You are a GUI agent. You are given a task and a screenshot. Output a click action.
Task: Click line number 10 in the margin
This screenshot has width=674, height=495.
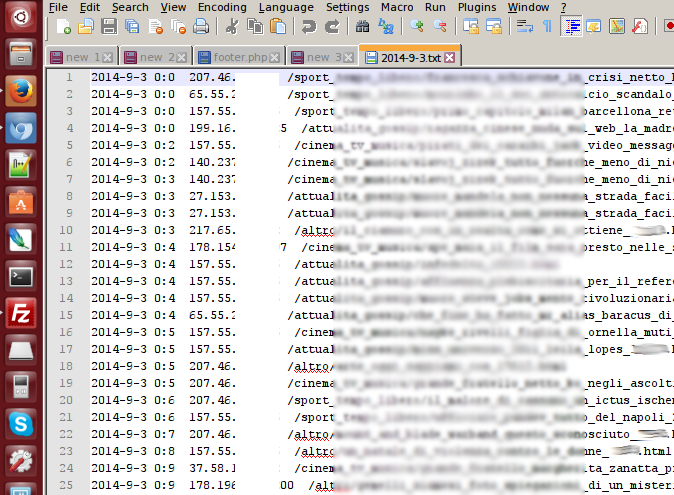coord(66,230)
